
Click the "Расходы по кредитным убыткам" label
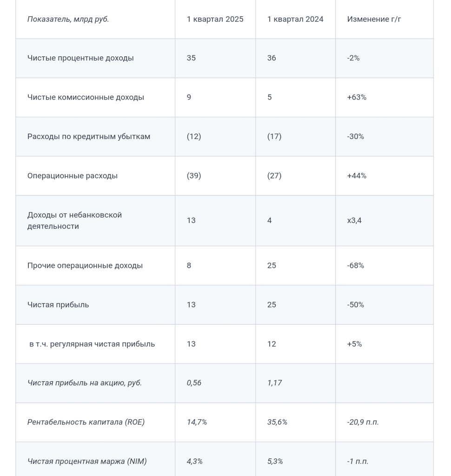pos(89,137)
